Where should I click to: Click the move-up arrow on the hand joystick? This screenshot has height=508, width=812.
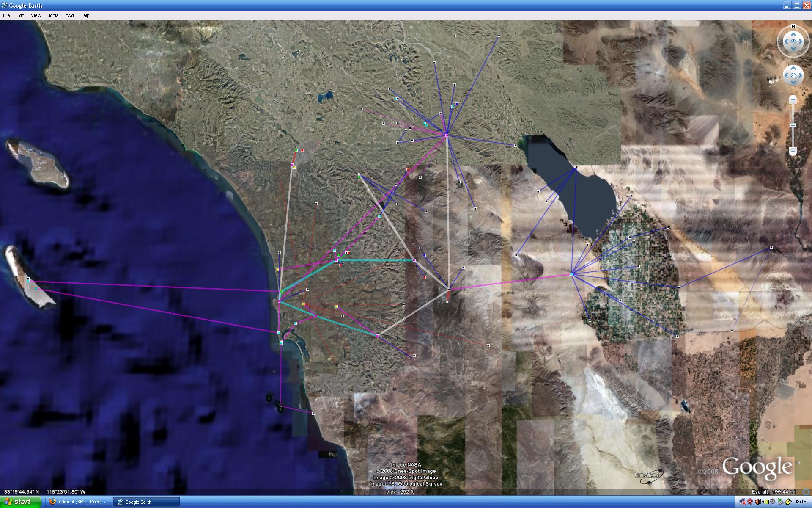793,68
